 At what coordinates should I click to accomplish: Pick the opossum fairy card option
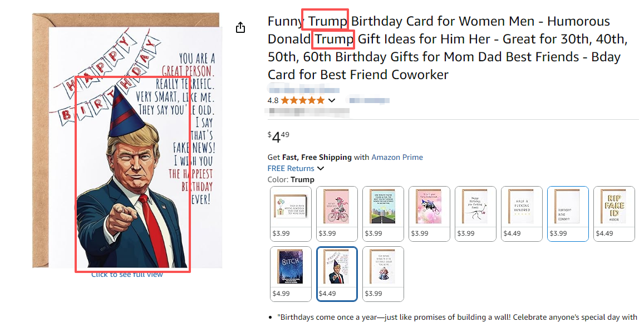pos(429,213)
